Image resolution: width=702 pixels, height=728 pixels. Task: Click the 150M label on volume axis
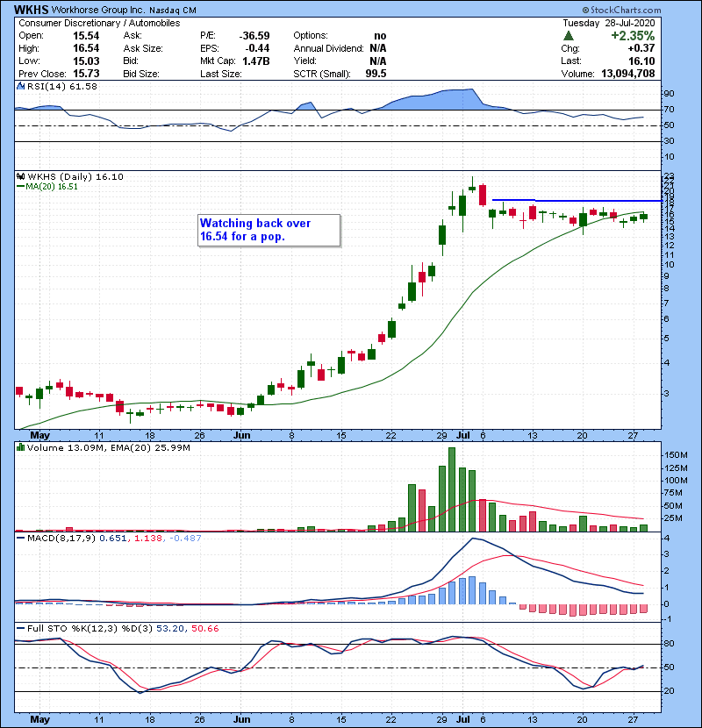coord(676,455)
